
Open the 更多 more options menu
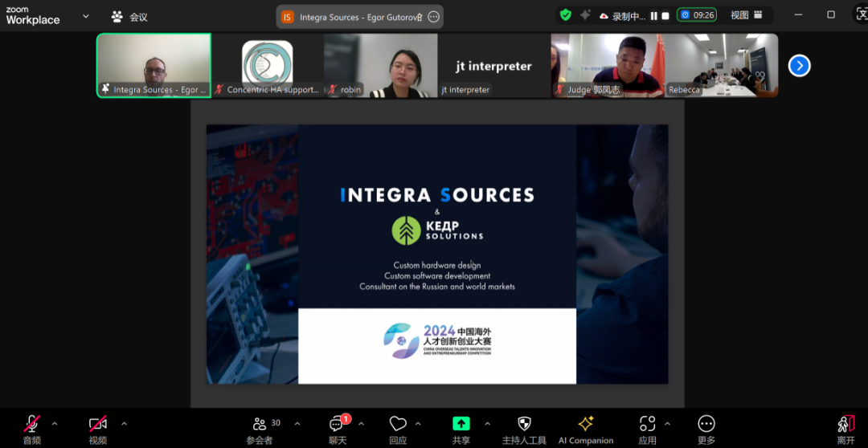click(706, 430)
